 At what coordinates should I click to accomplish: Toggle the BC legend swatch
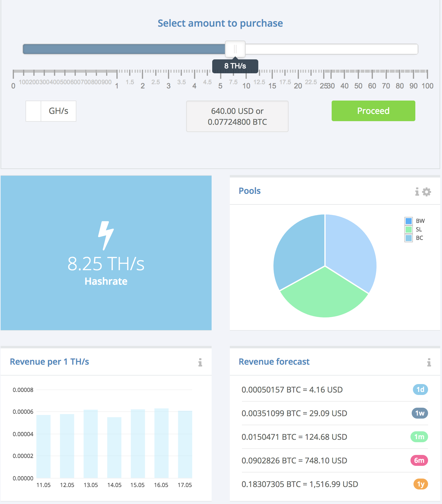tap(408, 238)
